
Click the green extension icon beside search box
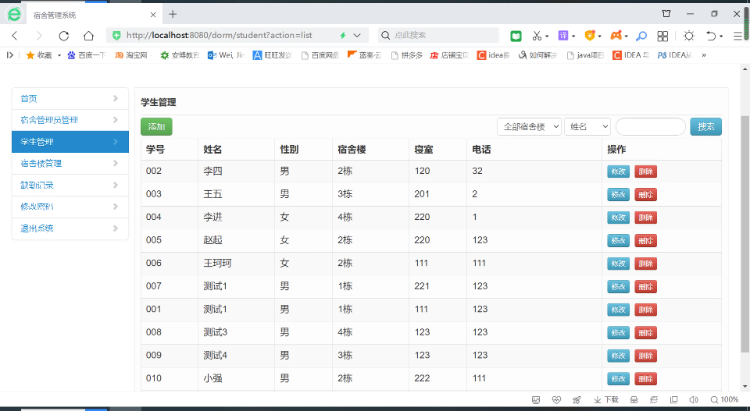click(x=516, y=35)
